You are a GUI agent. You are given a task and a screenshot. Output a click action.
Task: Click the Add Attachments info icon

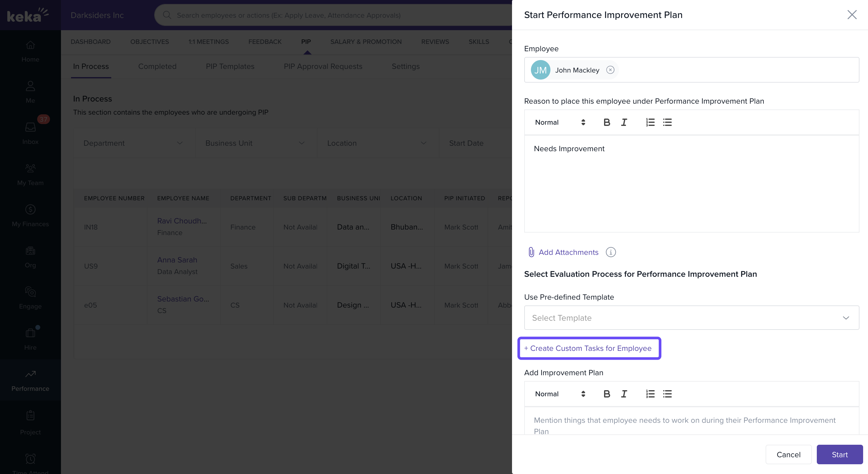pos(610,252)
